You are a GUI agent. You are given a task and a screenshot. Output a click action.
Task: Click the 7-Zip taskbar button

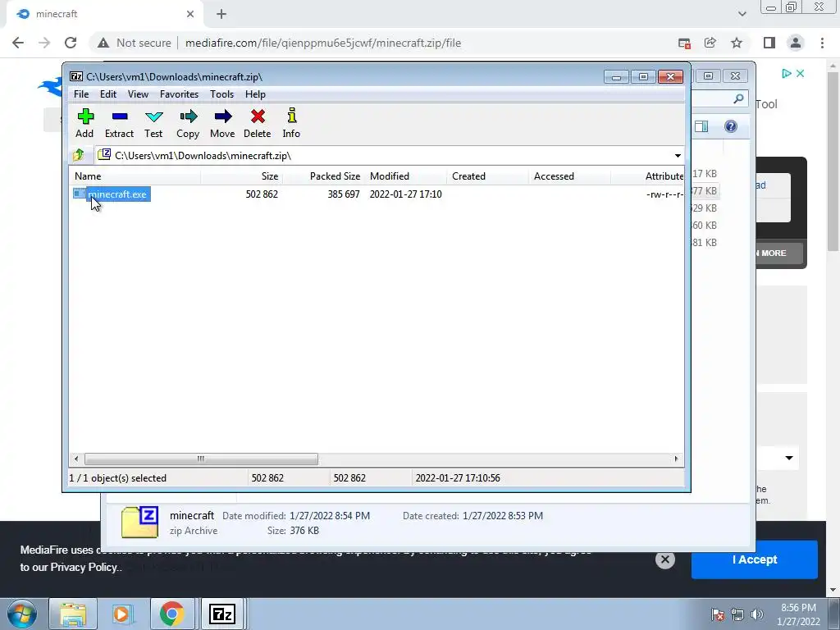222,614
